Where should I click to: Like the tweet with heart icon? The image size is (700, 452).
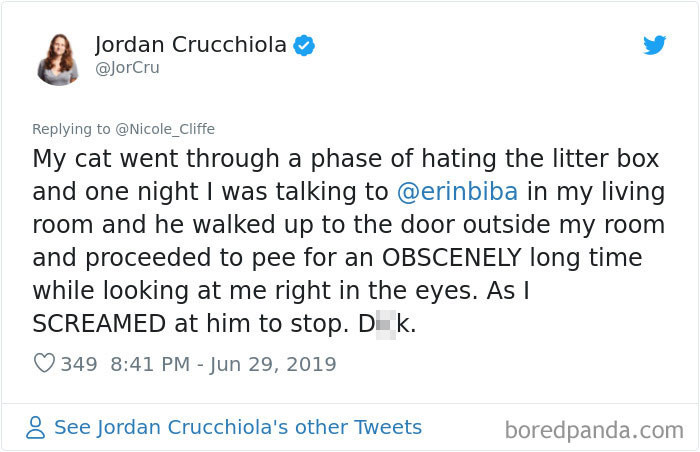[44, 363]
